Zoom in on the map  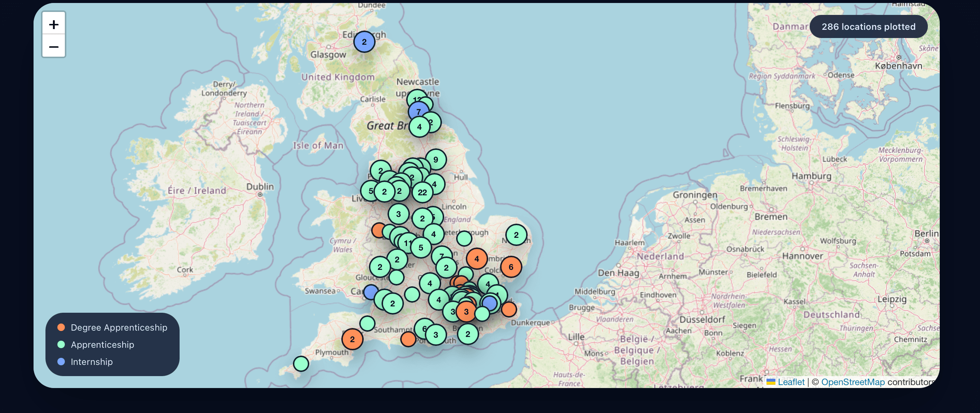54,24
